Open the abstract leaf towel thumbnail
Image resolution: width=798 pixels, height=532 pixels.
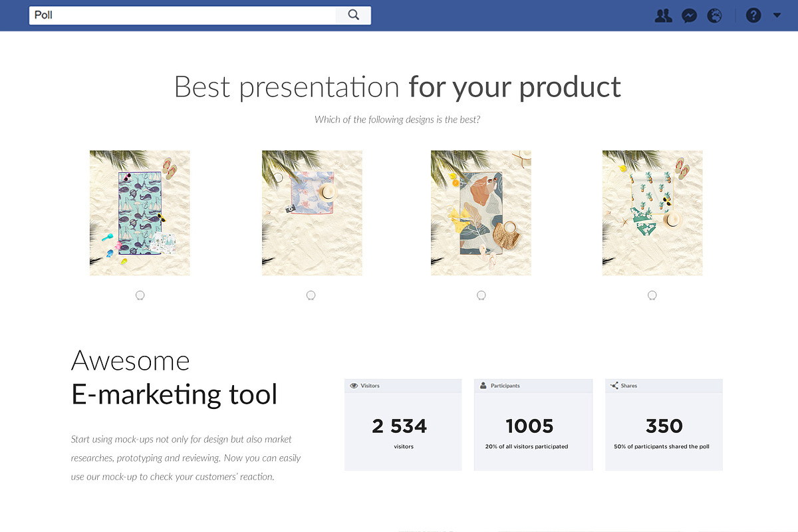(481, 213)
